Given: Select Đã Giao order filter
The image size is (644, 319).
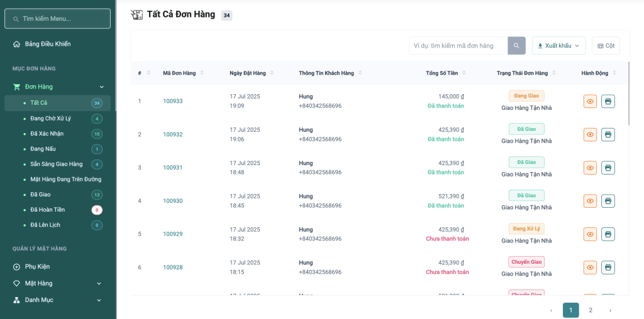Looking at the screenshot, I should tap(41, 195).
